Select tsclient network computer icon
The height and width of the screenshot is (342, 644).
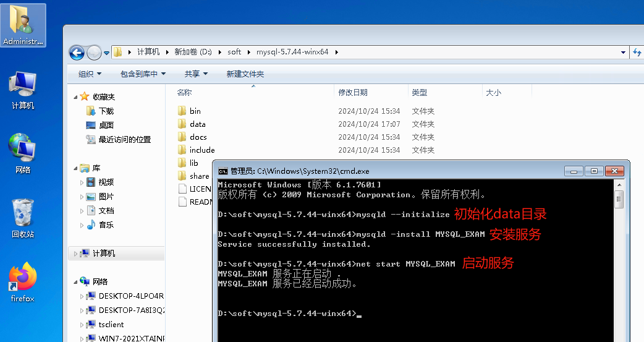pyautogui.click(x=91, y=324)
